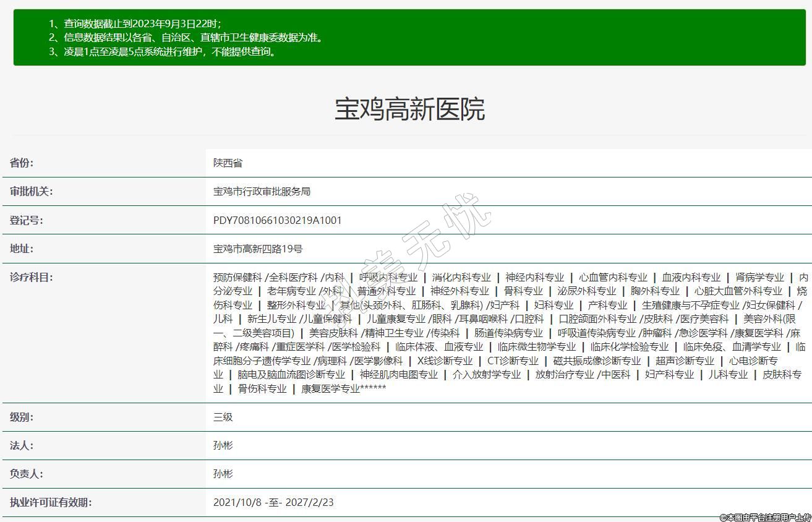Click the 省份 row label
This screenshot has width=812, height=522.
click(x=22, y=163)
